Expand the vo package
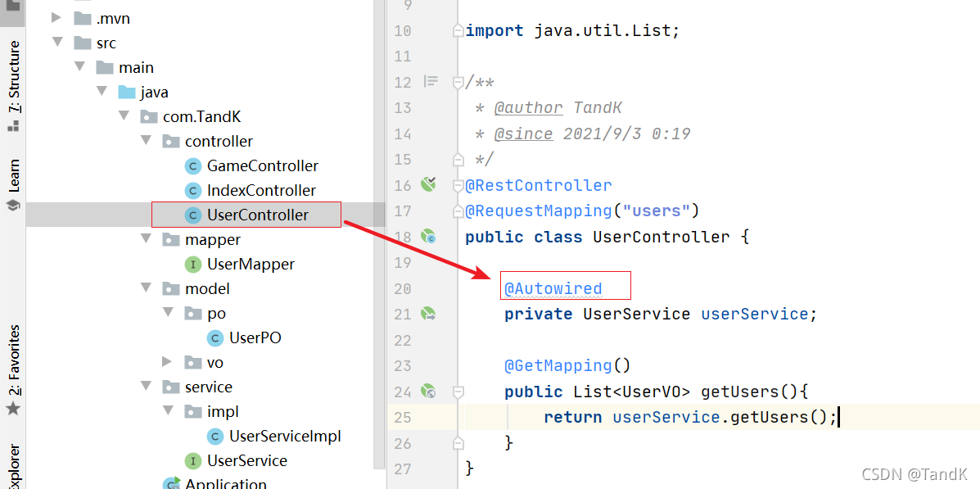This screenshot has width=980, height=489. [168, 361]
